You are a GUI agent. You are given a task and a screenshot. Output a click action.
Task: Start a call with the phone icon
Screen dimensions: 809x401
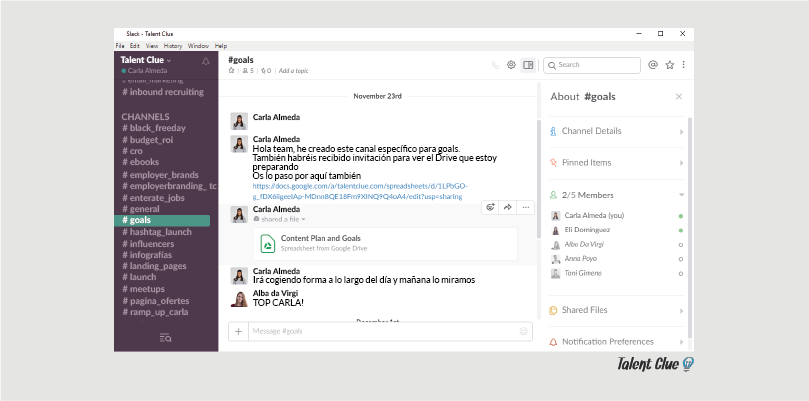click(495, 65)
